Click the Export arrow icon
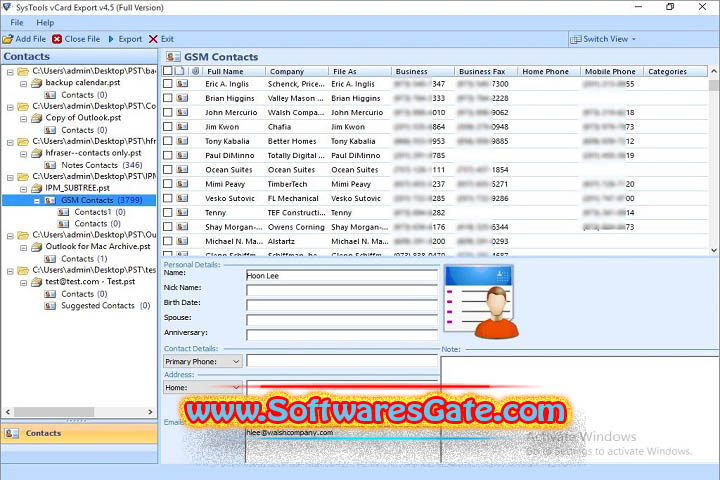 (111, 39)
